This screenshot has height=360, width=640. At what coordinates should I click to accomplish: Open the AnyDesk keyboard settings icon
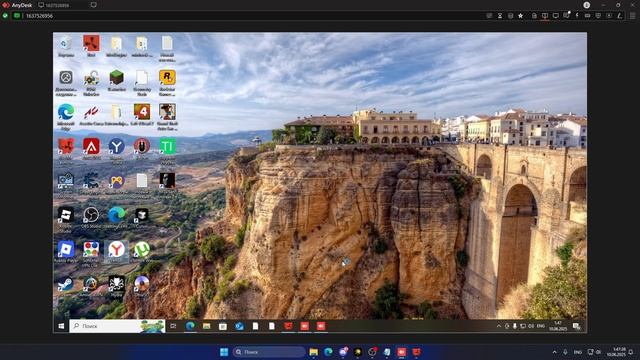(x=587, y=16)
